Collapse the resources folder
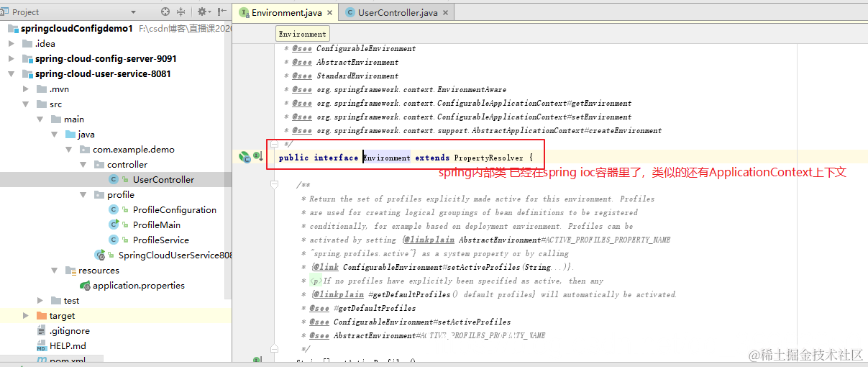This screenshot has height=367, width=868. pos(54,270)
